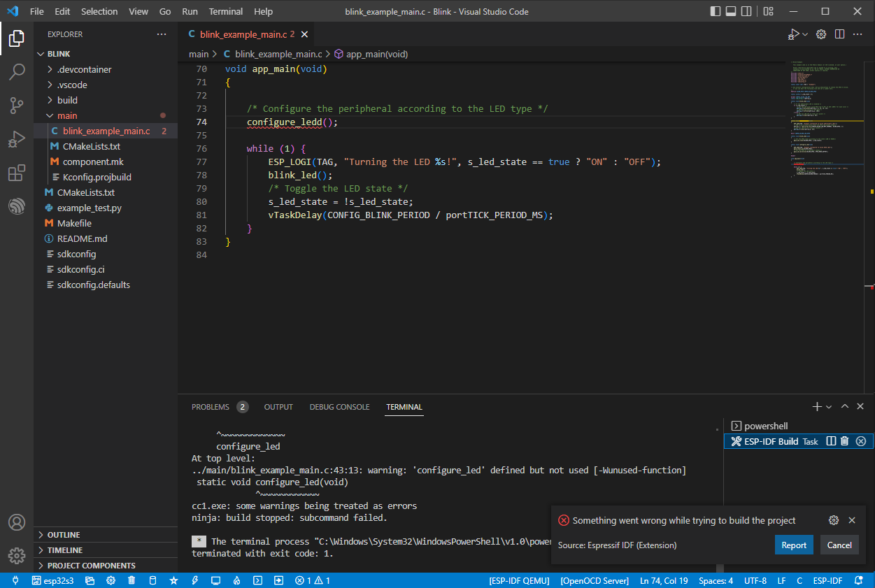The image size is (875, 588).
Task: Open the File menu
Action: pyautogui.click(x=37, y=12)
